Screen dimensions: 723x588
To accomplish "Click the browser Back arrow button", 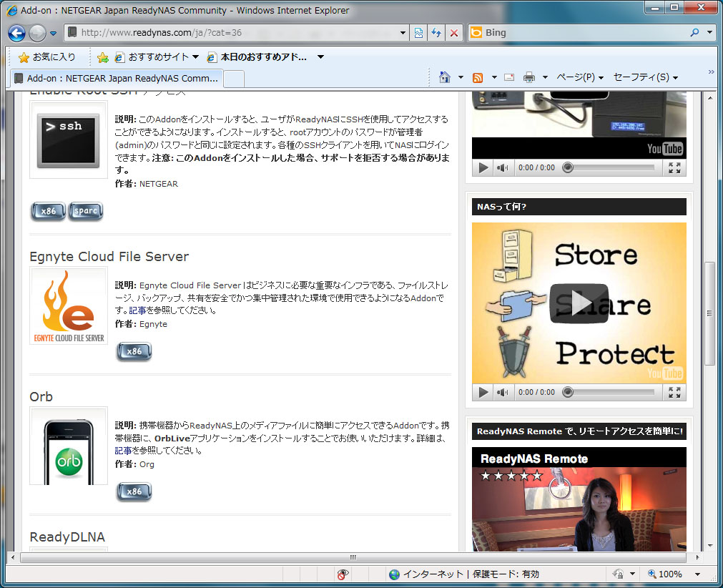I will tap(17, 33).
